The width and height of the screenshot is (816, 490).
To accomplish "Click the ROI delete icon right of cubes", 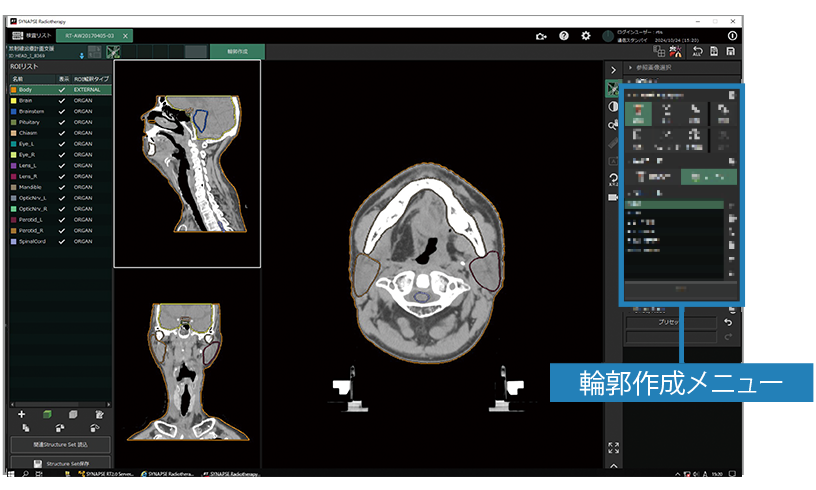I will pos(99,415).
